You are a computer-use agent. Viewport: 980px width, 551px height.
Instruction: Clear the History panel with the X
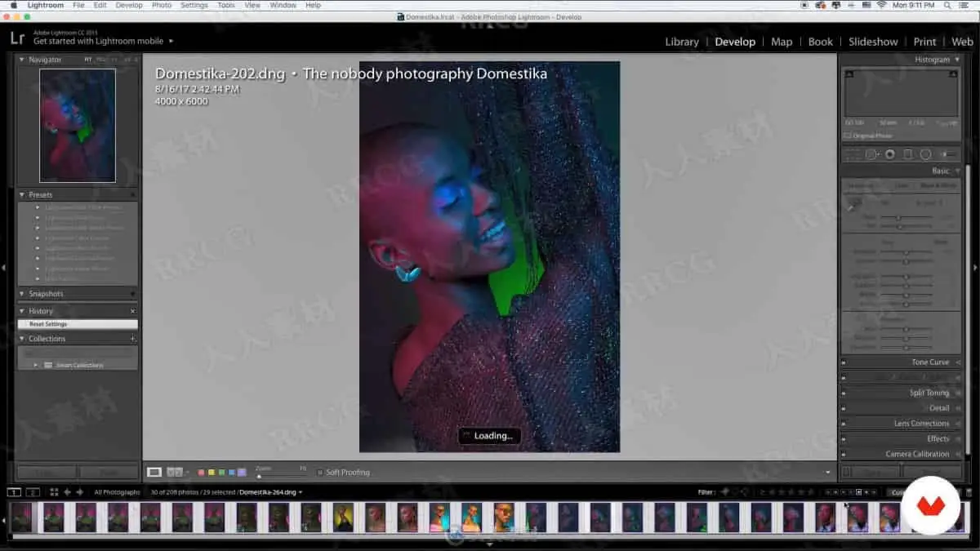pyautogui.click(x=132, y=311)
